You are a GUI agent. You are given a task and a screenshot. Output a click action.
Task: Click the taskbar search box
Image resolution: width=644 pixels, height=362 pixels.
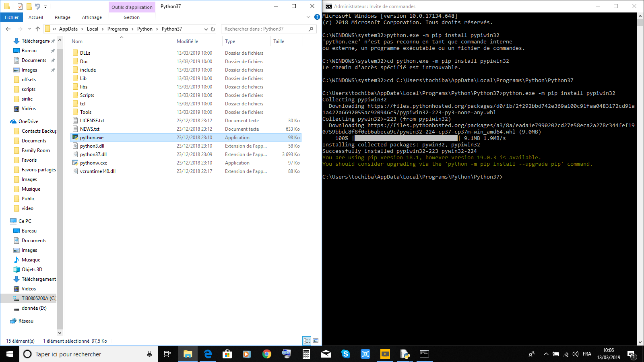coord(89,354)
